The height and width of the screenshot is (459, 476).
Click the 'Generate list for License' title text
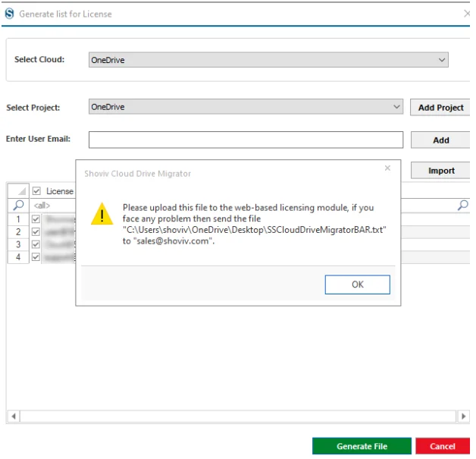coord(65,14)
